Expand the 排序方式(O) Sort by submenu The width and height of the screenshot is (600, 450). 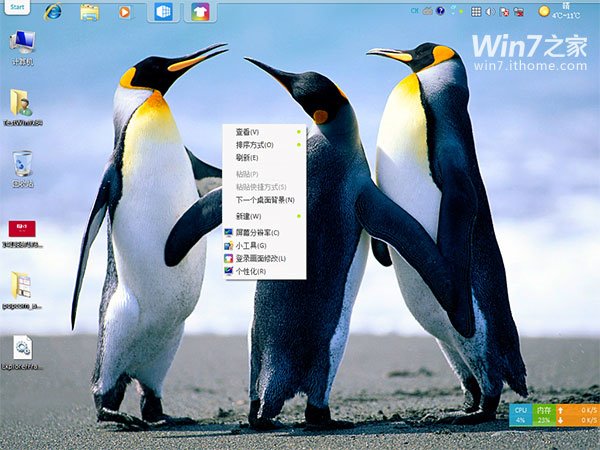[264, 145]
